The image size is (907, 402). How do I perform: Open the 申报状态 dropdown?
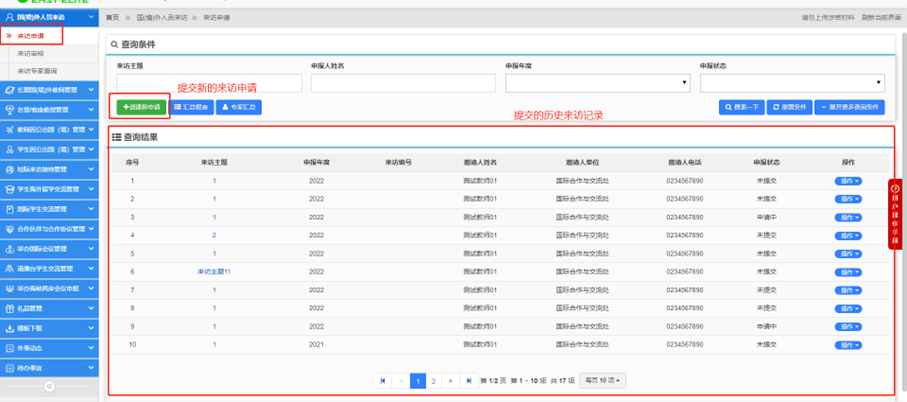(791, 83)
